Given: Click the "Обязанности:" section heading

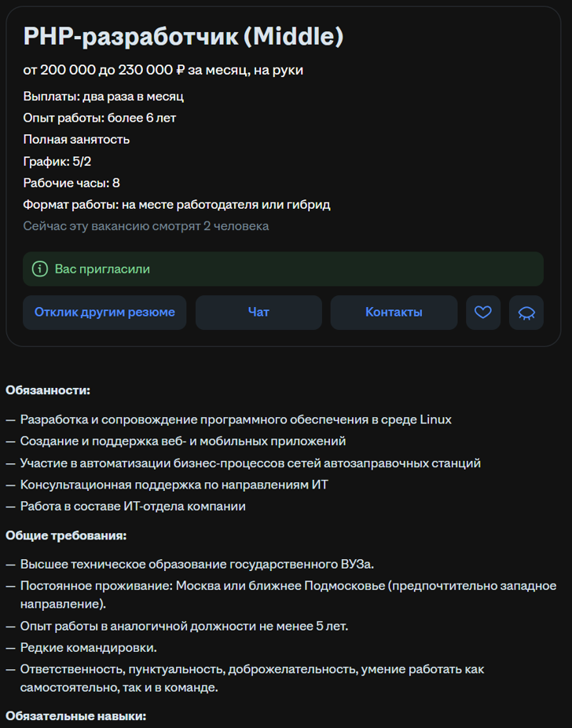Looking at the screenshot, I should (x=47, y=390).
